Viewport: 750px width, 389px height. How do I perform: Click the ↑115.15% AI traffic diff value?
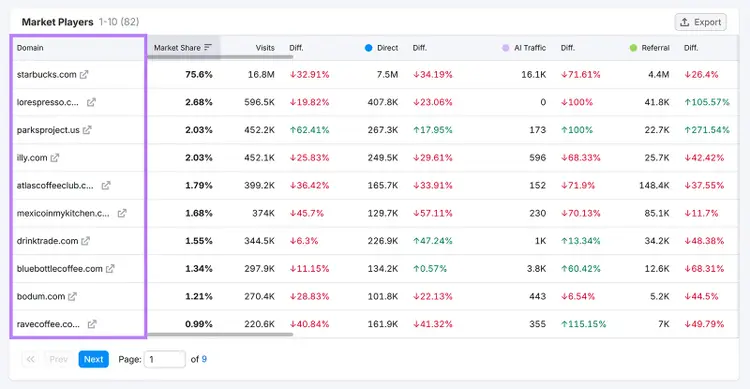coord(584,324)
